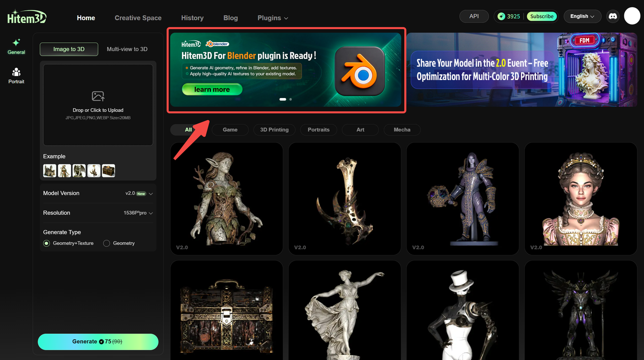The height and width of the screenshot is (360, 644).
Task: Click the Blender logo in banner
Action: click(360, 71)
